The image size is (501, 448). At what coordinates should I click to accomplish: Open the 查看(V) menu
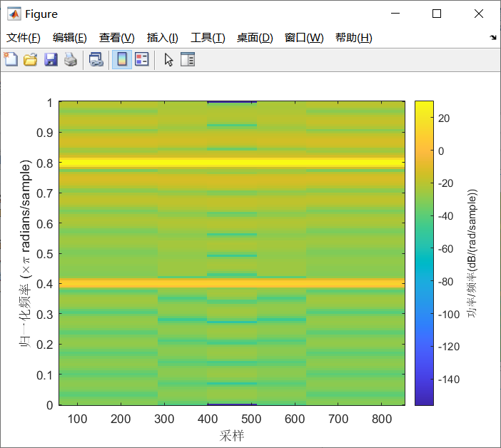pyautogui.click(x=116, y=38)
